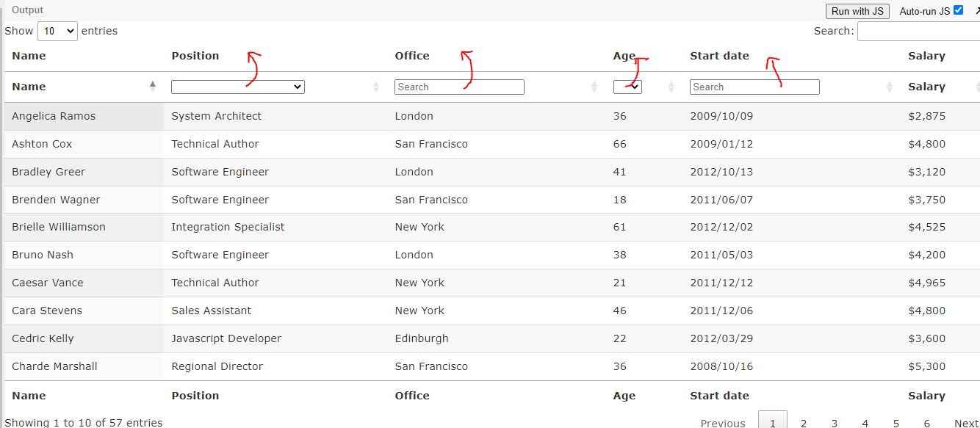
Task: Open the Age filter dropdown
Action: [x=627, y=86]
